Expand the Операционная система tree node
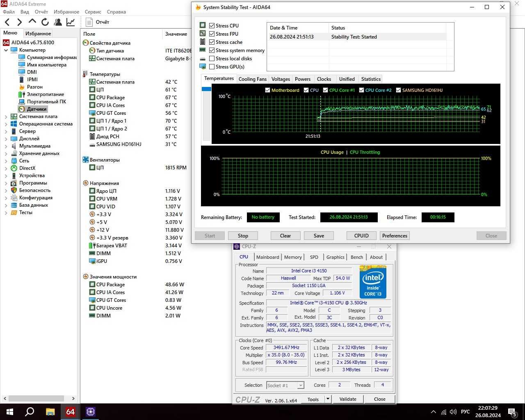 pyautogui.click(x=6, y=124)
